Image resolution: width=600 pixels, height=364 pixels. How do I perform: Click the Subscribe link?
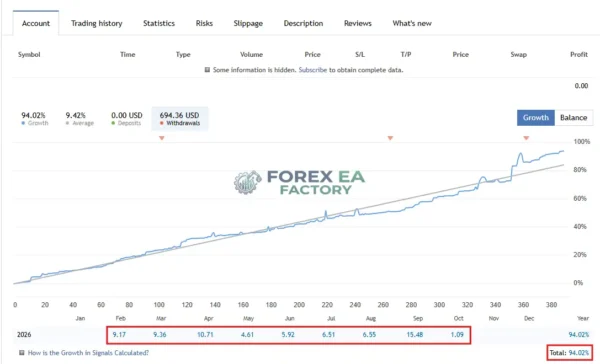pos(313,70)
